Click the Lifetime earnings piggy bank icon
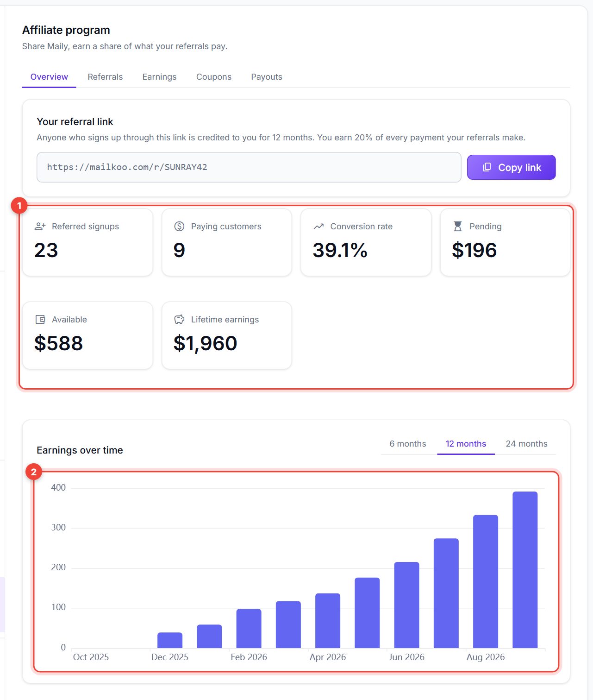The image size is (593, 700). tap(179, 320)
